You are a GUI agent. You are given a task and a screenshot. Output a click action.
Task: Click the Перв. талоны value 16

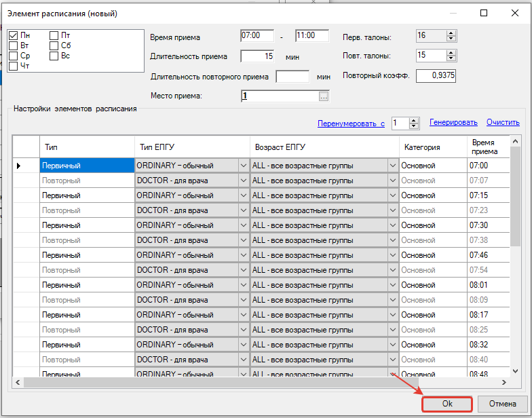pos(431,35)
